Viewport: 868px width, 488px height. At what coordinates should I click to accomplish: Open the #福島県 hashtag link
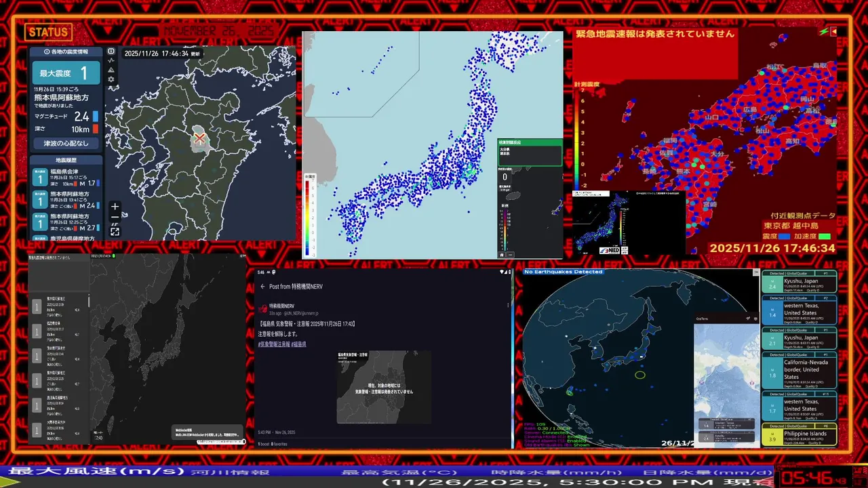tap(298, 344)
